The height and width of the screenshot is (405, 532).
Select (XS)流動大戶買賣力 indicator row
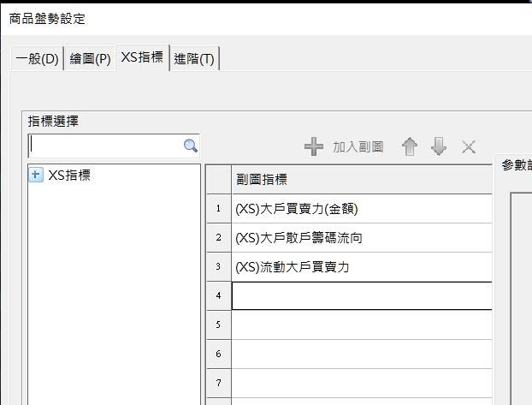click(361, 267)
